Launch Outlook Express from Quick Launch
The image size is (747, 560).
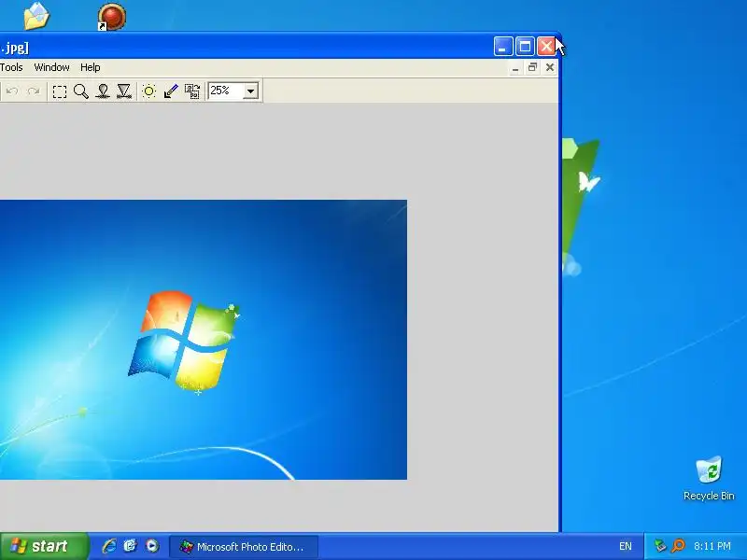(x=131, y=546)
